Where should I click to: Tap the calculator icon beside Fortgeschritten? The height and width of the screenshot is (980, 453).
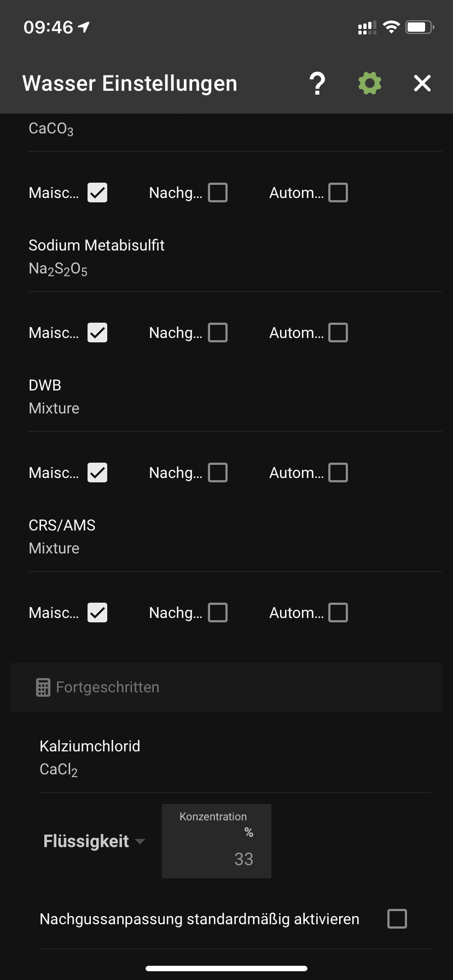[43, 687]
